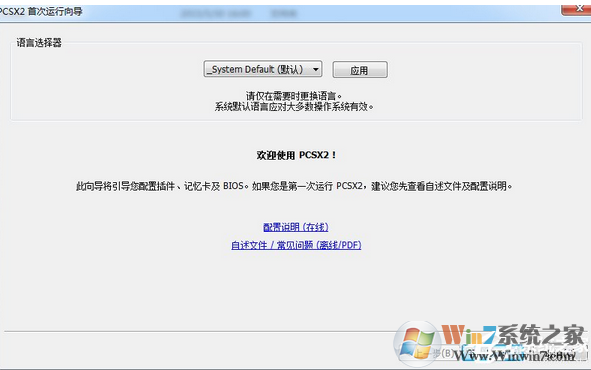
Task: Click the wizard description mentioning BIOS
Action: click(x=294, y=186)
